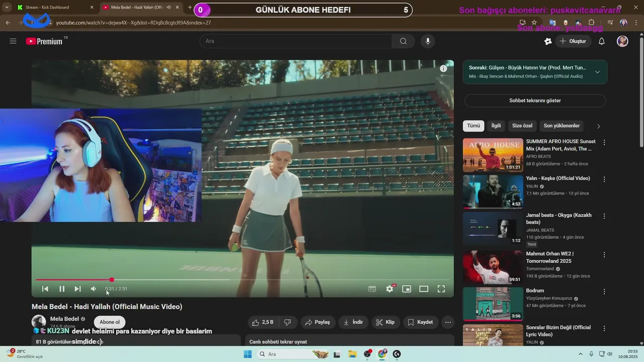Screen dimensions: 644x362
Task: Bookmark the page with the star icon
Action: (534, 23)
